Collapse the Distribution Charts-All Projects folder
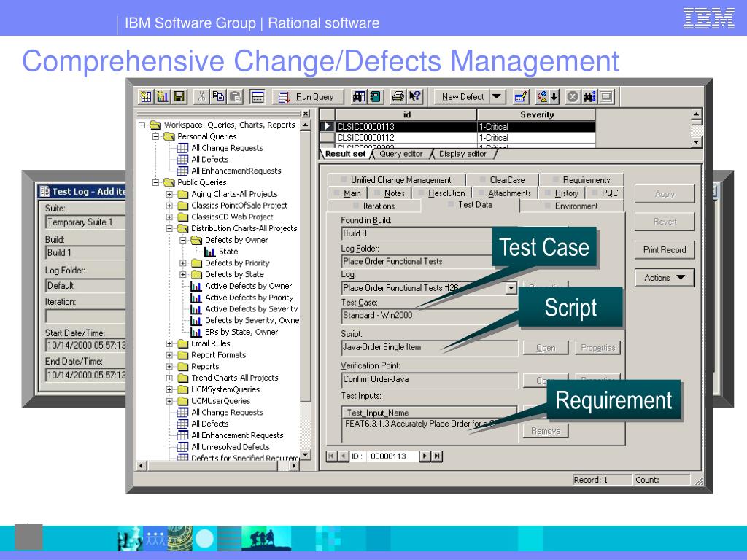The width and height of the screenshot is (747, 560). (169, 228)
